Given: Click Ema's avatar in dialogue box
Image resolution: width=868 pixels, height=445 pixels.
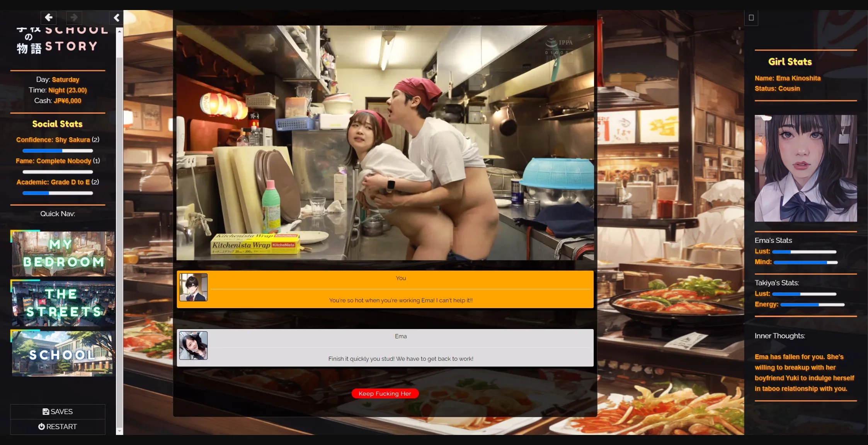Looking at the screenshot, I should tap(193, 346).
